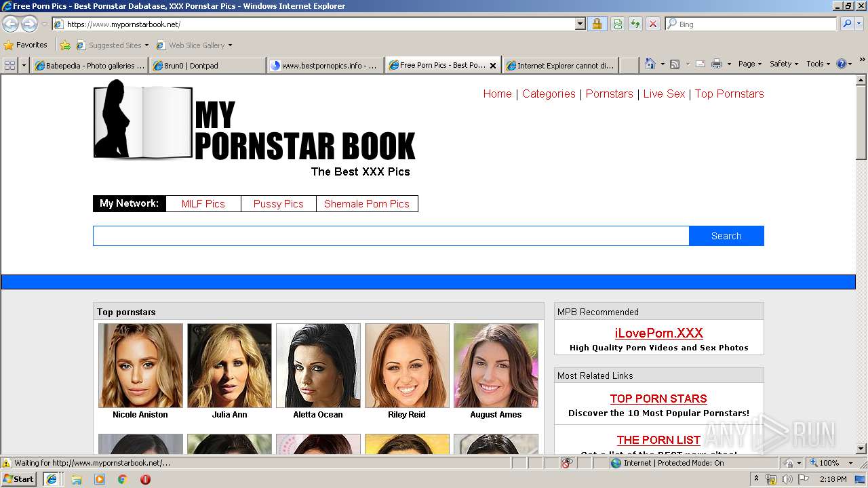Image resolution: width=868 pixels, height=488 pixels.
Task: Click the taskbar clock showing 2:18 PM
Action: click(x=833, y=479)
